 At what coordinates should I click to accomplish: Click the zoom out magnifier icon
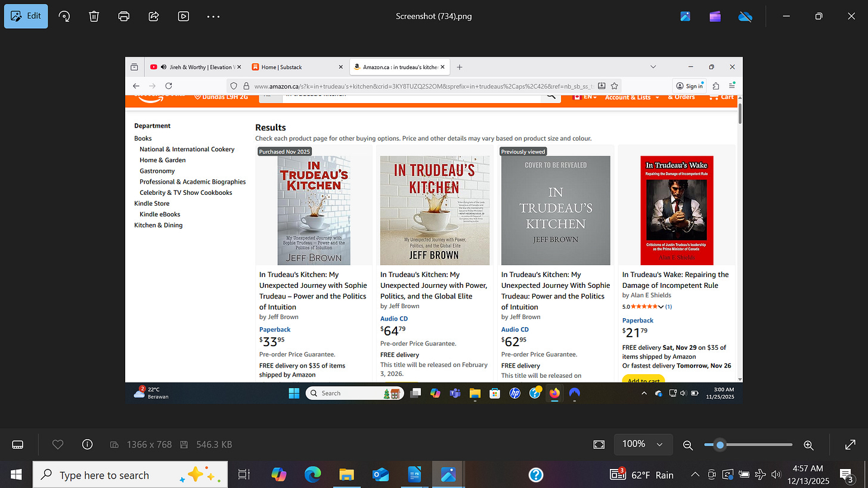[687, 445]
